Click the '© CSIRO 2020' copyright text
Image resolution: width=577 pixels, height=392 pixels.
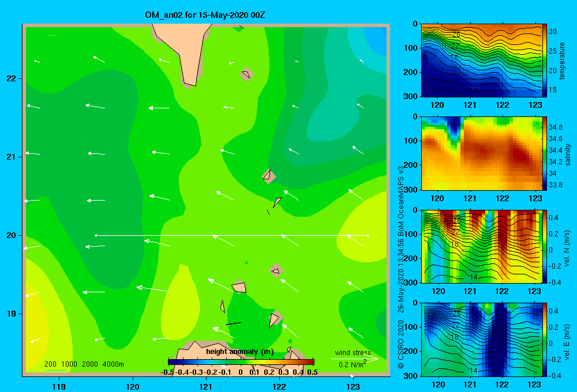401,344
